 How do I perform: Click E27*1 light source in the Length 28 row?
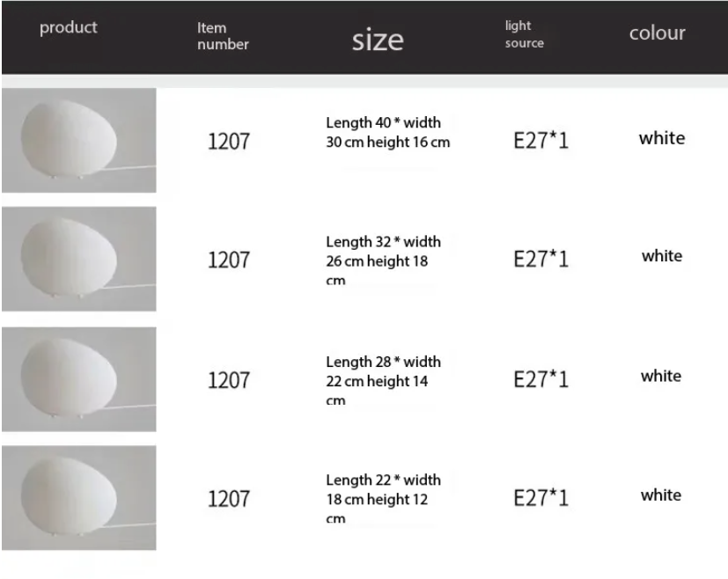point(540,379)
